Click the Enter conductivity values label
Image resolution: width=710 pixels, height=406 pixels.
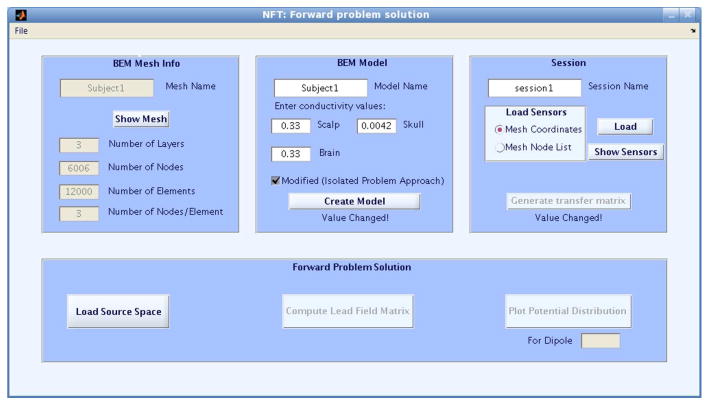330,106
